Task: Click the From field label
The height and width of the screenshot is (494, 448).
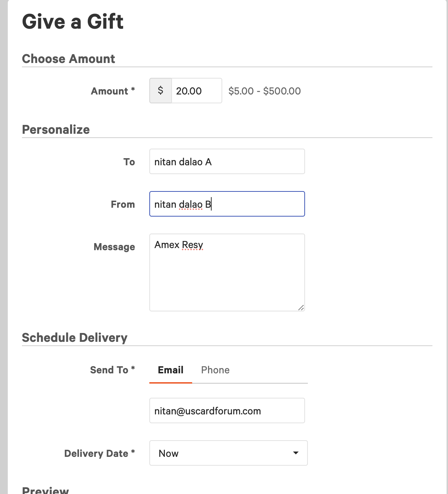Action: tap(123, 205)
